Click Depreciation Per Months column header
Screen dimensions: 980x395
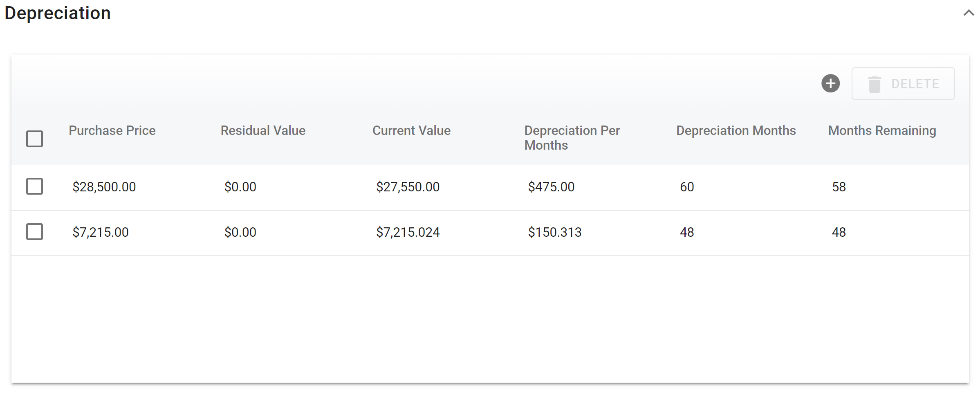[572, 137]
